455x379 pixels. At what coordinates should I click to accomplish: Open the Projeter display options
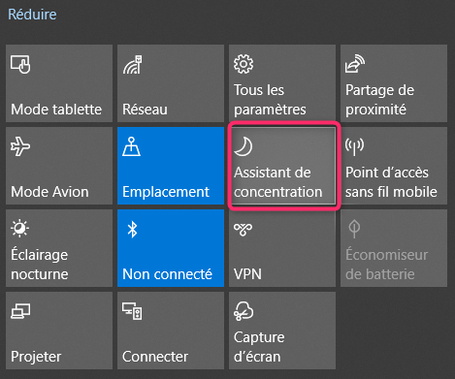tap(59, 330)
